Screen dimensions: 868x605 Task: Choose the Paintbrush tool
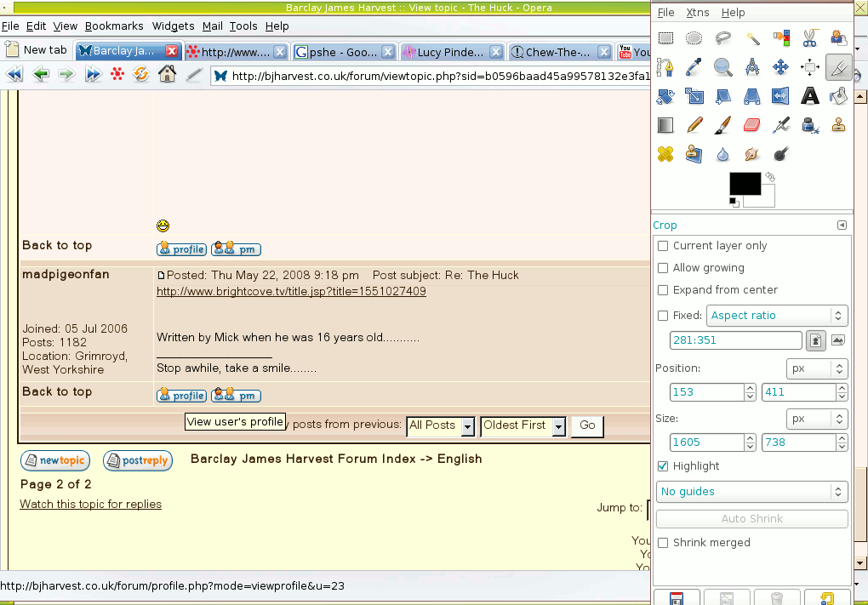coord(723,125)
